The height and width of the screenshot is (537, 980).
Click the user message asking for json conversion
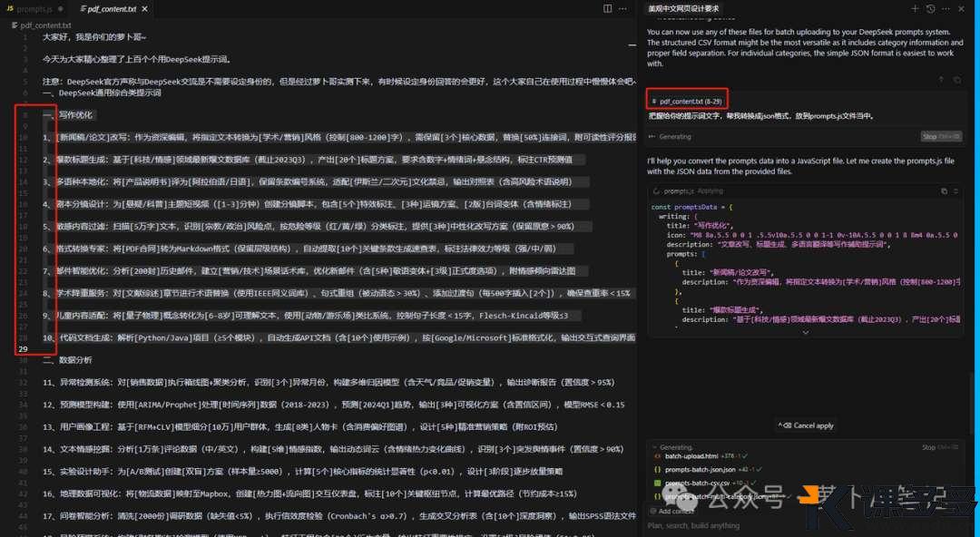point(760,116)
